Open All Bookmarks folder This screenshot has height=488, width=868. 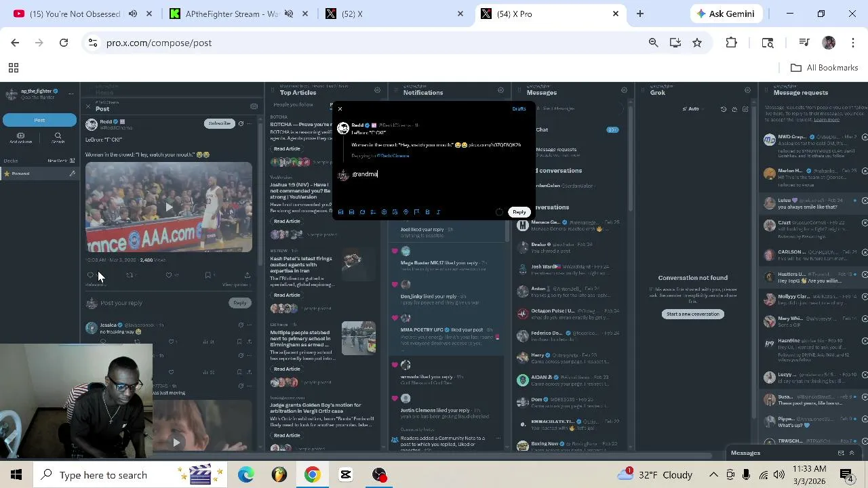(x=825, y=68)
